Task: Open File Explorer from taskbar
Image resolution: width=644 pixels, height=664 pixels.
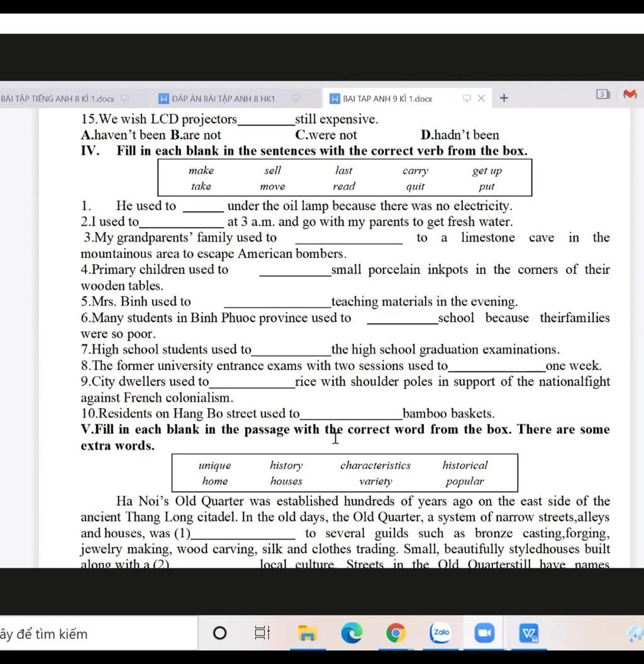Action: point(307,633)
